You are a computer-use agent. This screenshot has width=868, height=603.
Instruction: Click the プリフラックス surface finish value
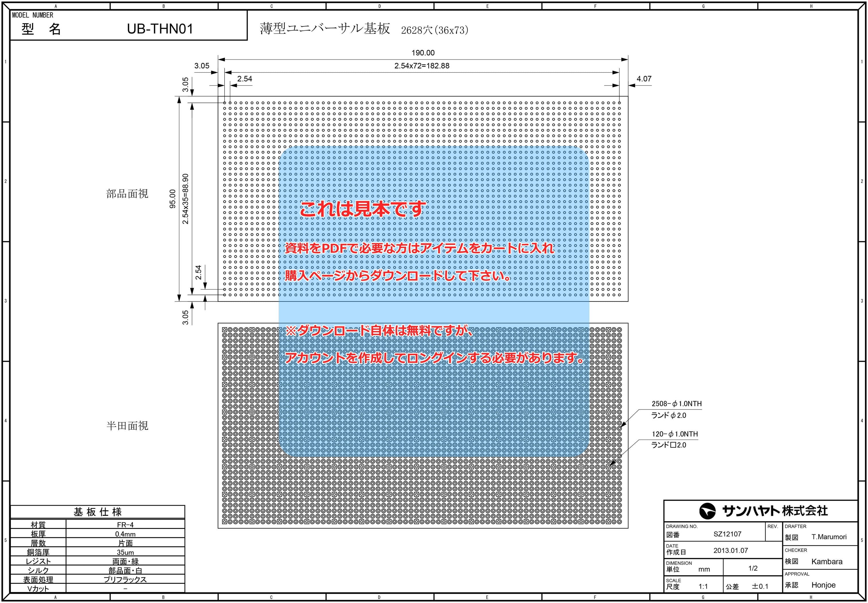click(125, 579)
